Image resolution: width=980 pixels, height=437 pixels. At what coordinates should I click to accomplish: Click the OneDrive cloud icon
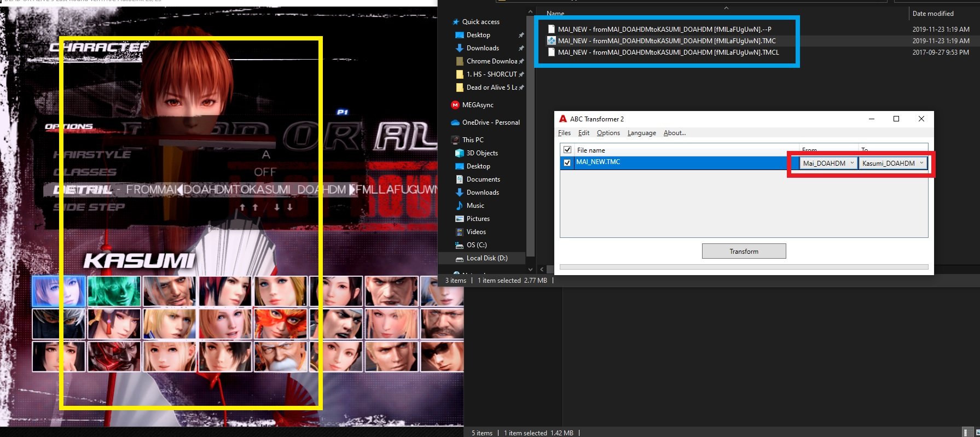[455, 123]
